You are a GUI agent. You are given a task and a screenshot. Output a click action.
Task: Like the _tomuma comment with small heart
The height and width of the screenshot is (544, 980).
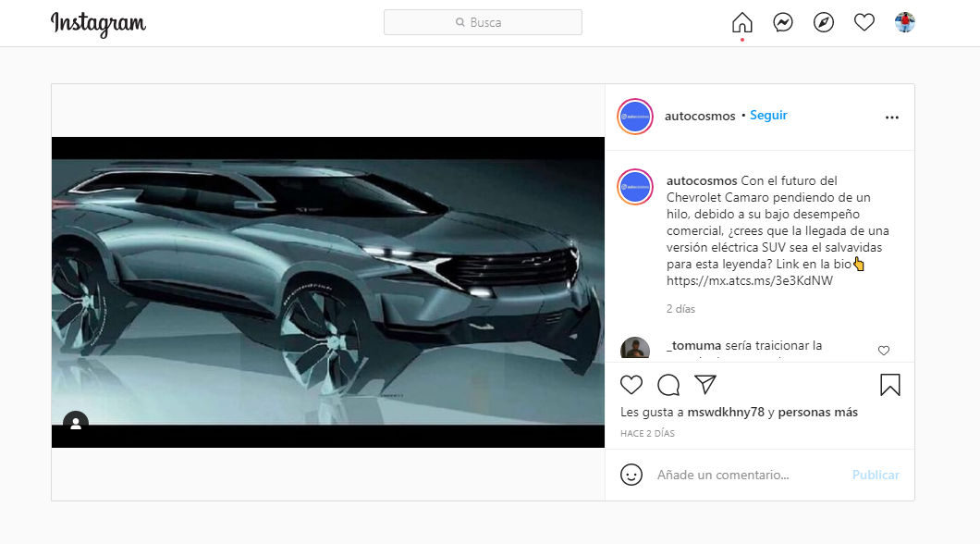884,351
